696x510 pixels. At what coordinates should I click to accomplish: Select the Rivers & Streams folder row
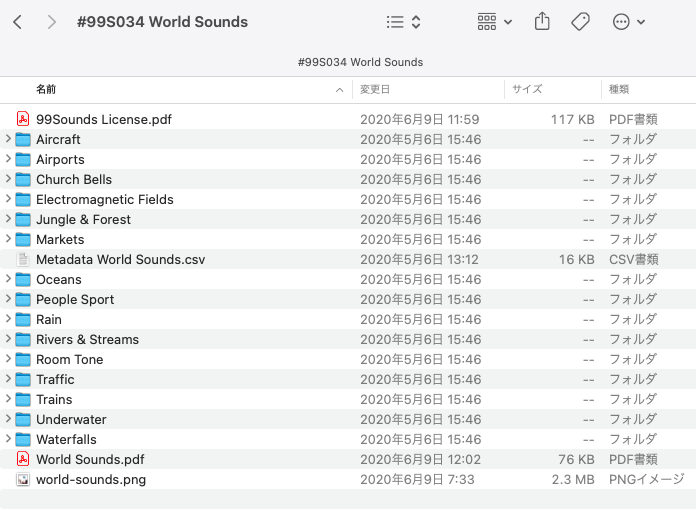click(x=87, y=339)
